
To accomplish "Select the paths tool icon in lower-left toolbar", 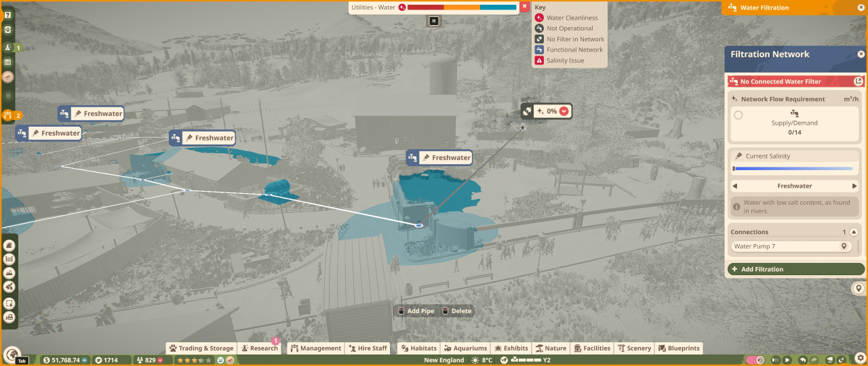I will pos(9,245).
